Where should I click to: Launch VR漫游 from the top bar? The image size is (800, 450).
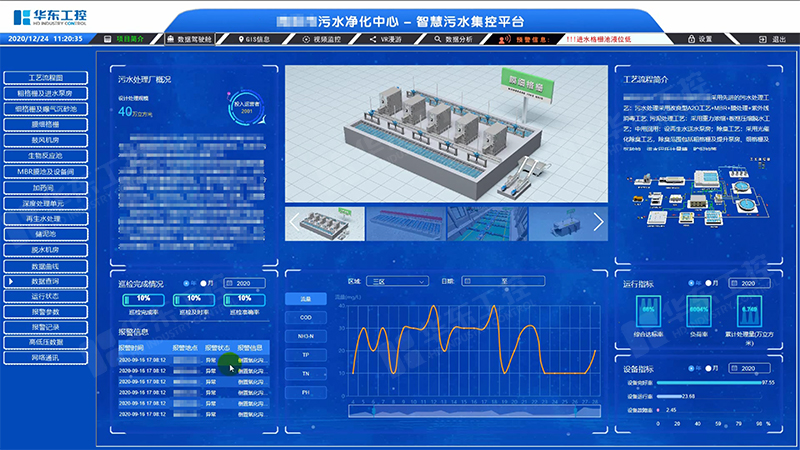[391, 38]
